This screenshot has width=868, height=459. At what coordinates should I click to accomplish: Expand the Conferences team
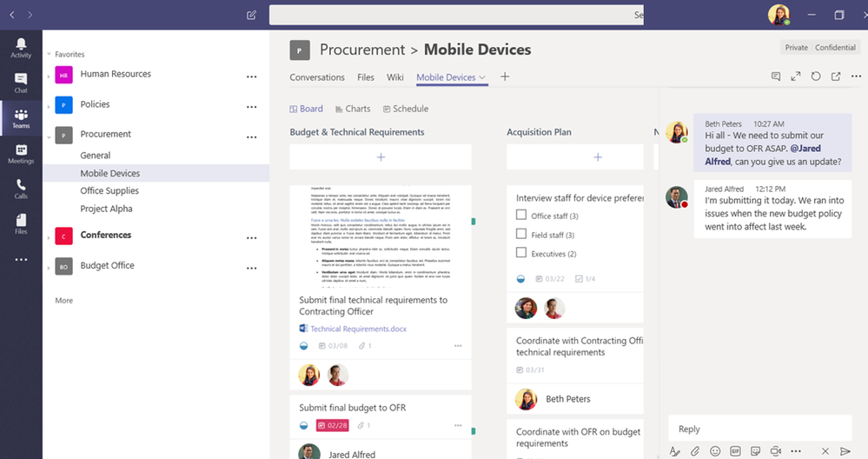tap(49, 237)
